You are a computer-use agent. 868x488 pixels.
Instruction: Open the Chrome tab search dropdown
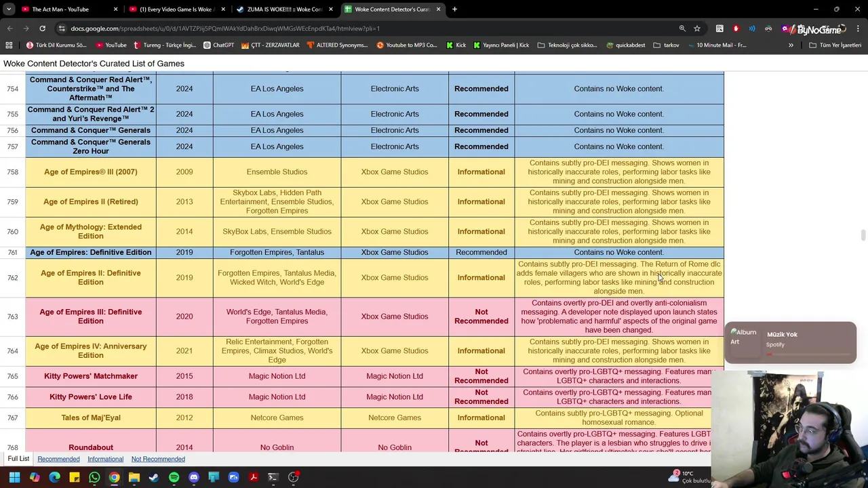9,9
